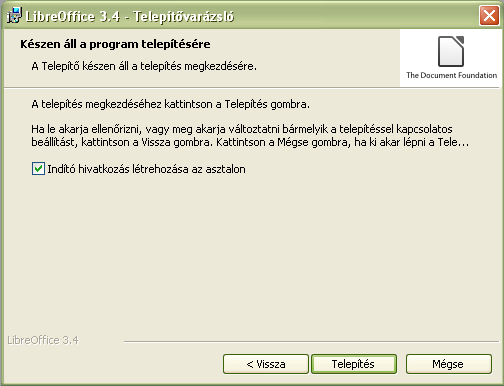The image size is (504, 386).
Task: Click the title bar text LibreOffice 3.4 - Telepítővarázsló
Action: pyautogui.click(x=130, y=16)
